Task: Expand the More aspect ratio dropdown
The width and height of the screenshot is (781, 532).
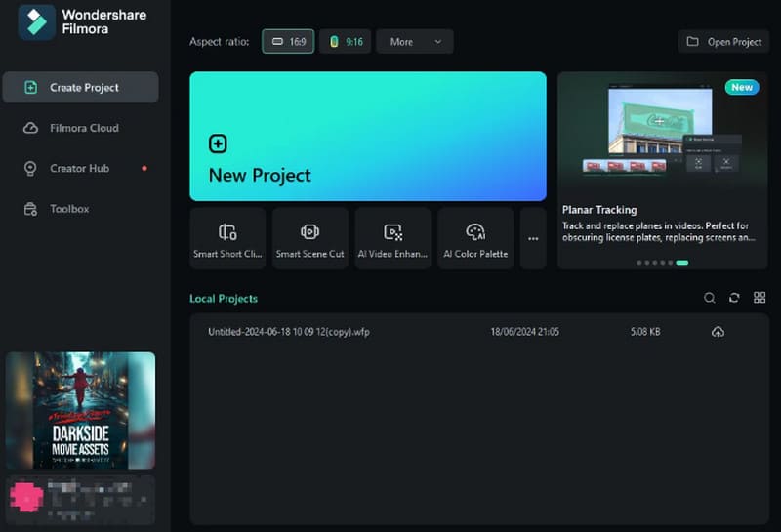Action: [415, 42]
